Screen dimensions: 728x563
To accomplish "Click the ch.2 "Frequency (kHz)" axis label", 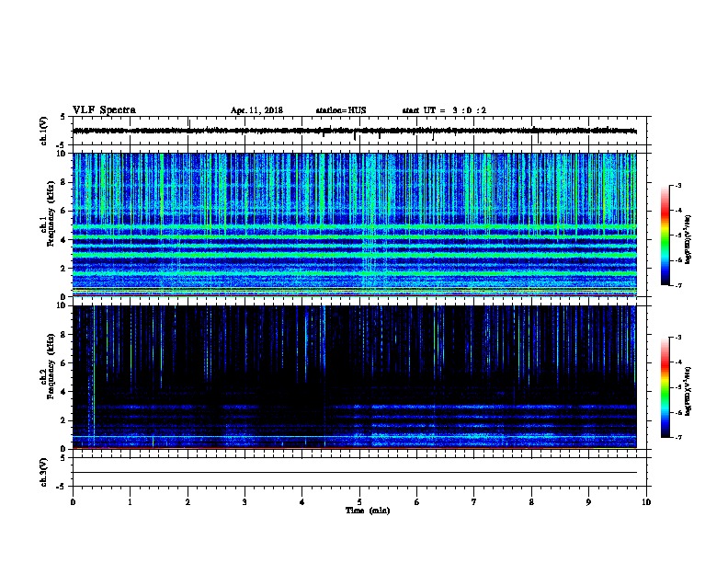I will tap(51, 366).
